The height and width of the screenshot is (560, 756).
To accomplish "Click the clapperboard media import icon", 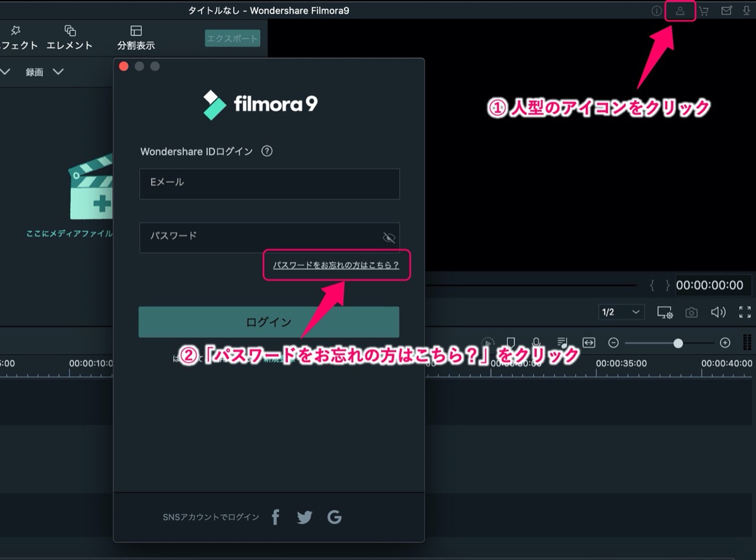I will [90, 186].
